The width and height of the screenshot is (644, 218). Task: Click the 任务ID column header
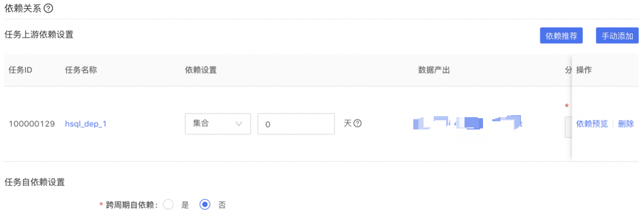(21, 70)
